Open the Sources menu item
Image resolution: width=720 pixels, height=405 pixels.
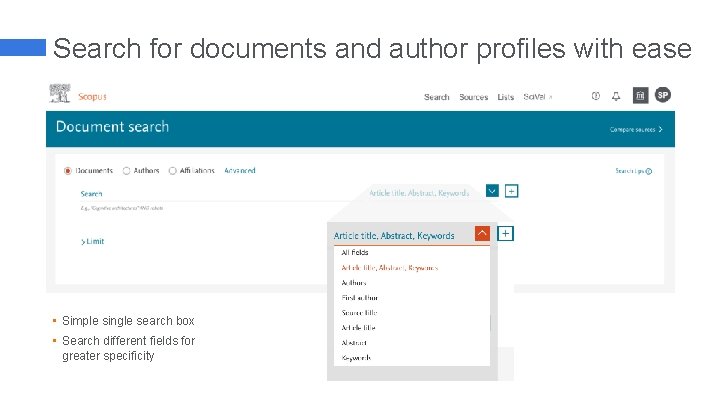[x=473, y=97]
